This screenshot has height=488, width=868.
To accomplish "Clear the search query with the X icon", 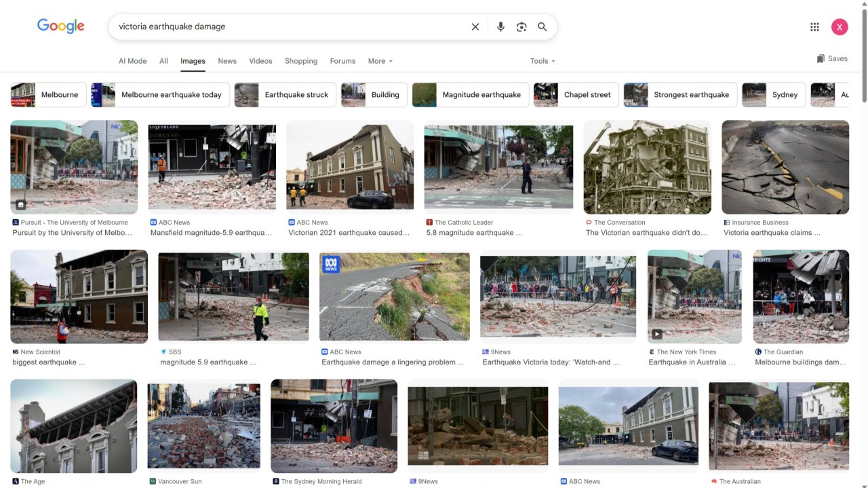I will pos(475,27).
